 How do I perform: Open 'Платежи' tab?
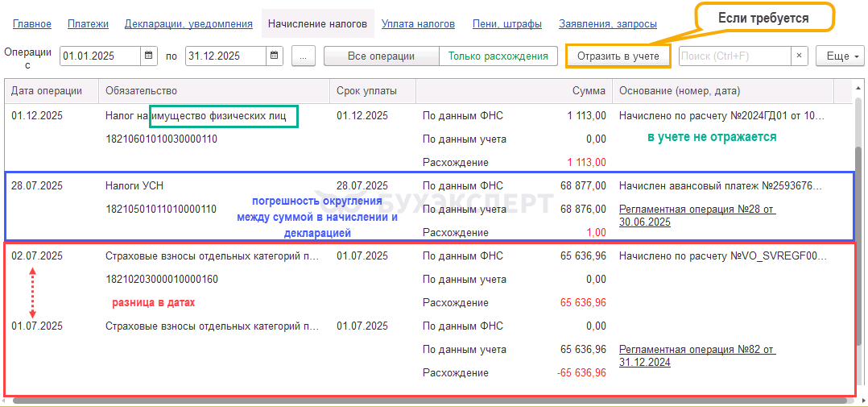88,24
